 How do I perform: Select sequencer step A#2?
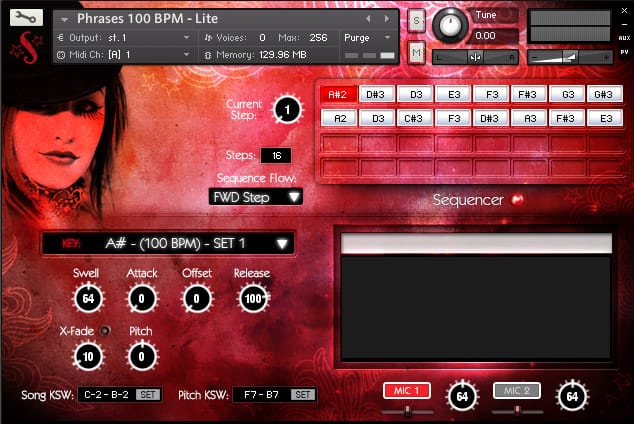[338, 95]
